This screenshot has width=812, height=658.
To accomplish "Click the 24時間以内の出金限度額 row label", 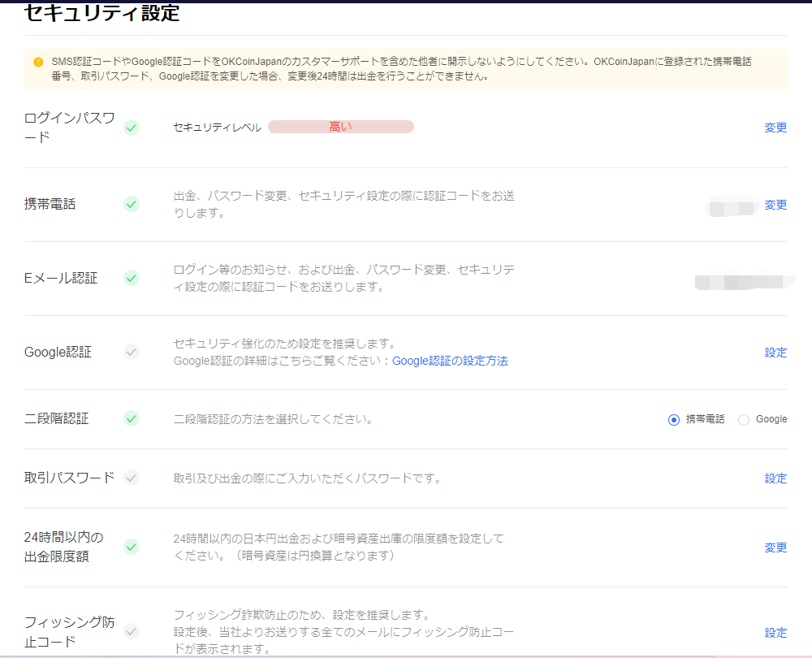I will 63,547.
